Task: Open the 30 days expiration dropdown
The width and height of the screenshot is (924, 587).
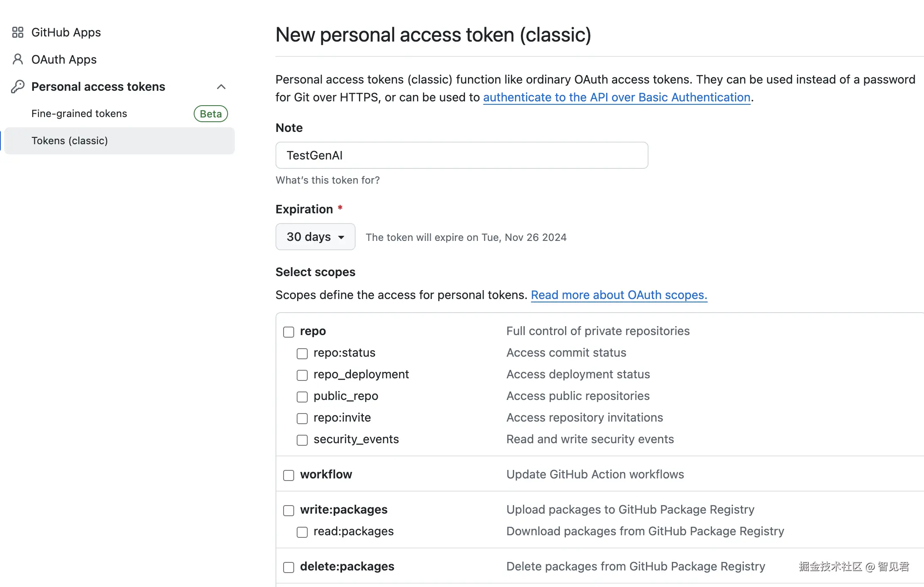Action: click(x=315, y=237)
